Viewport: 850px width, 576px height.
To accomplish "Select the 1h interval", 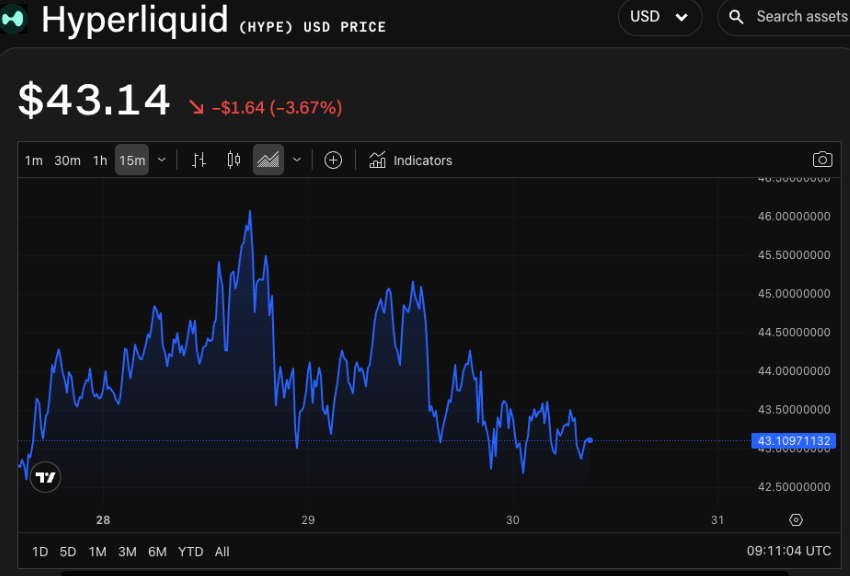I will (100, 160).
